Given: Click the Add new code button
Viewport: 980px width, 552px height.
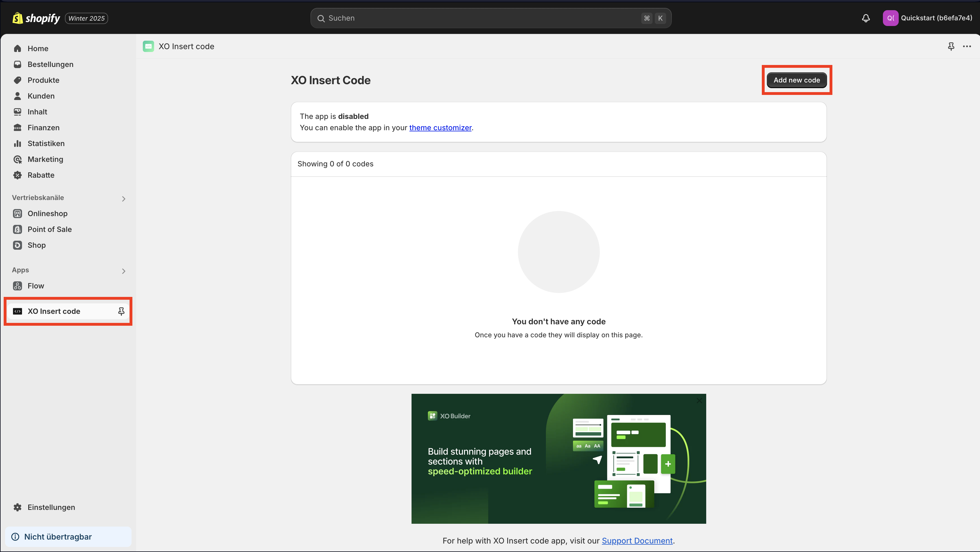Looking at the screenshot, I should coord(797,80).
